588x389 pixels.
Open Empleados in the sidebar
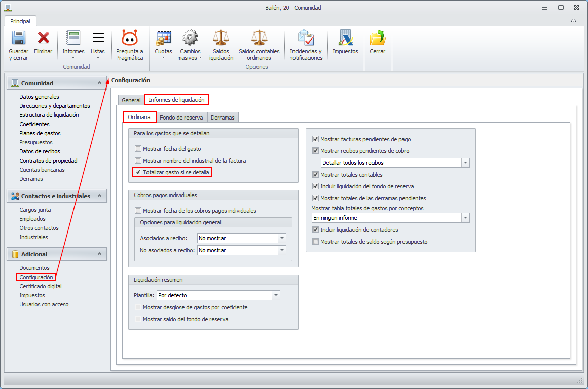[x=32, y=219]
